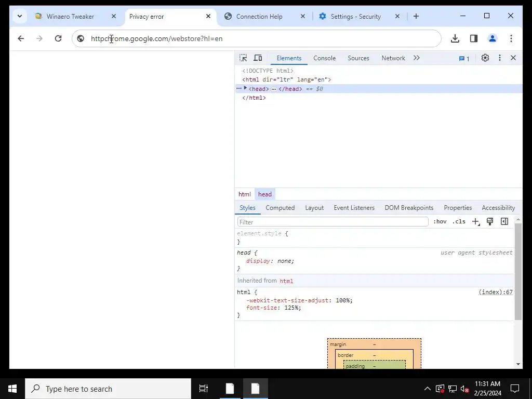Reload the page
532x399 pixels.
pos(58,38)
